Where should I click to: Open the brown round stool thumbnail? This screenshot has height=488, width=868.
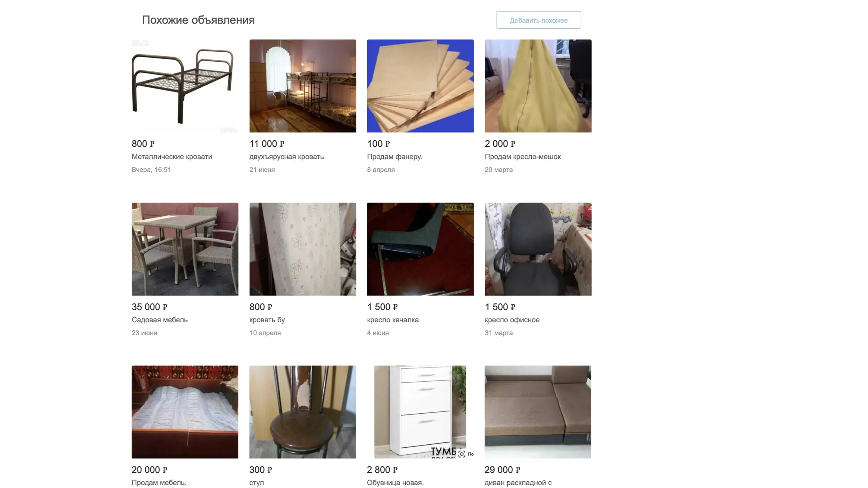pyautogui.click(x=303, y=412)
